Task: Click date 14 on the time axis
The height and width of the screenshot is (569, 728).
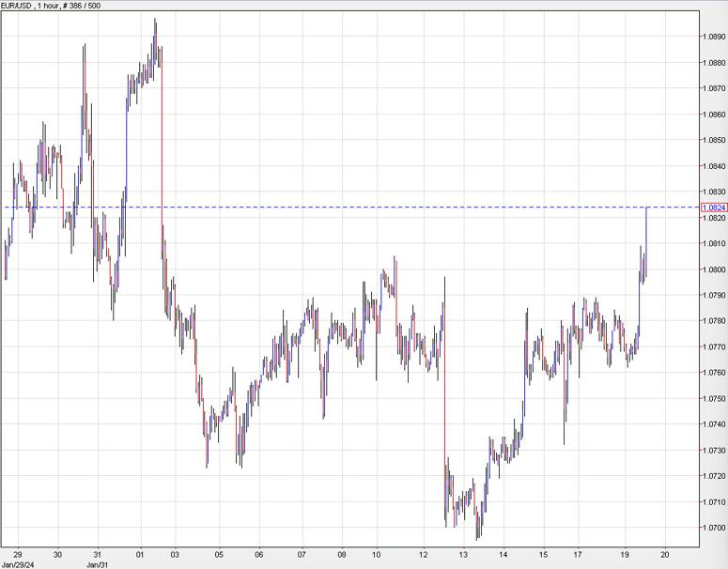Action: coord(503,555)
